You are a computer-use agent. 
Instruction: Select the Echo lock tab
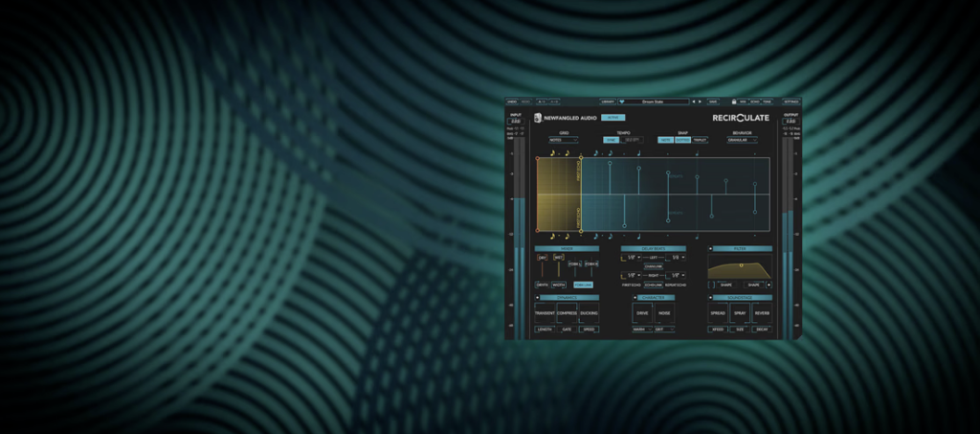click(x=754, y=102)
